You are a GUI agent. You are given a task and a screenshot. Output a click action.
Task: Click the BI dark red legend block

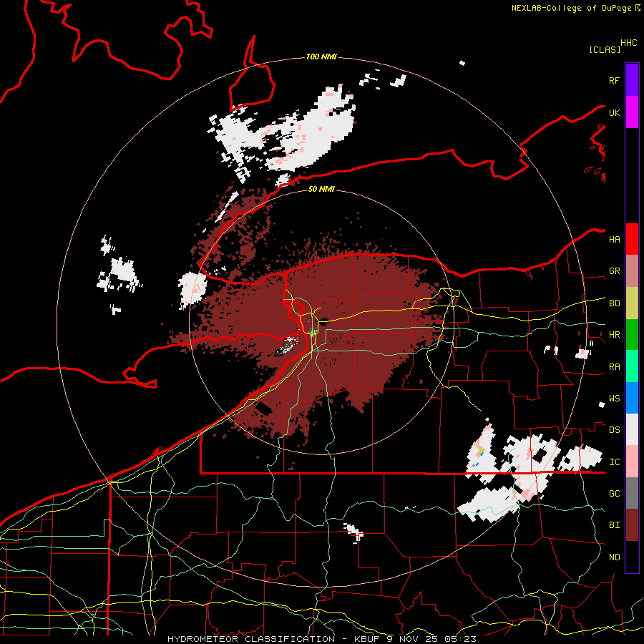[632, 525]
